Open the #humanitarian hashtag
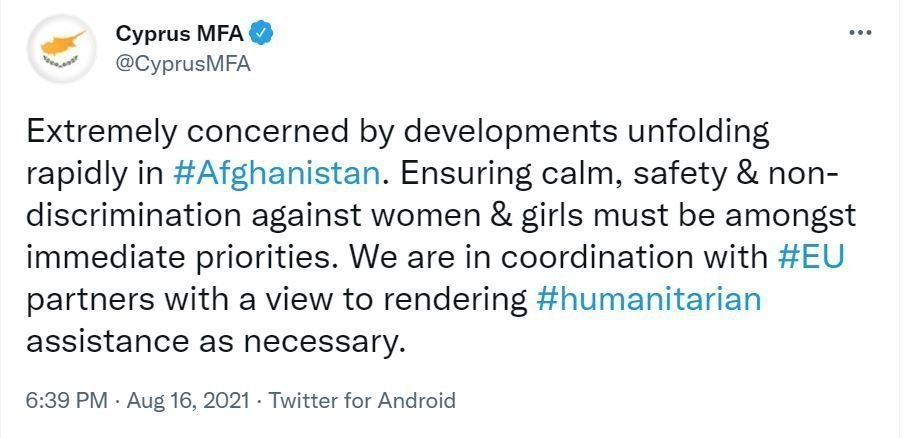The width and height of the screenshot is (910, 438). [x=648, y=301]
